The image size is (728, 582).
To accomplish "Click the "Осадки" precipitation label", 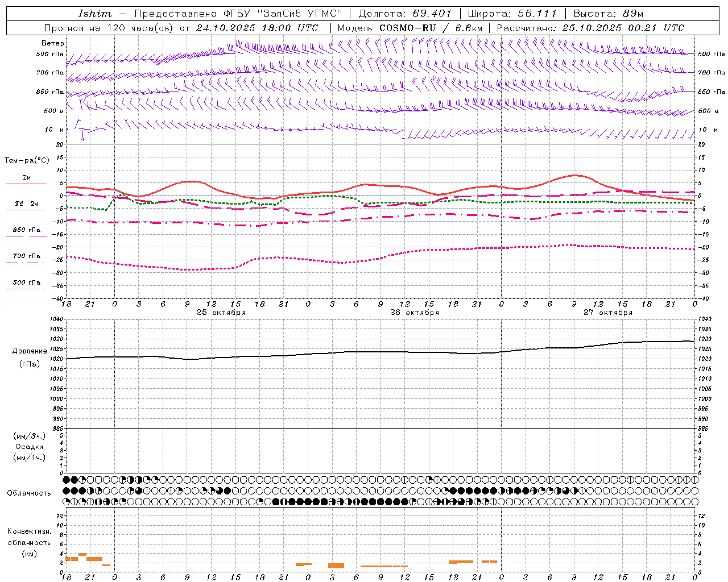I will coord(30,447).
